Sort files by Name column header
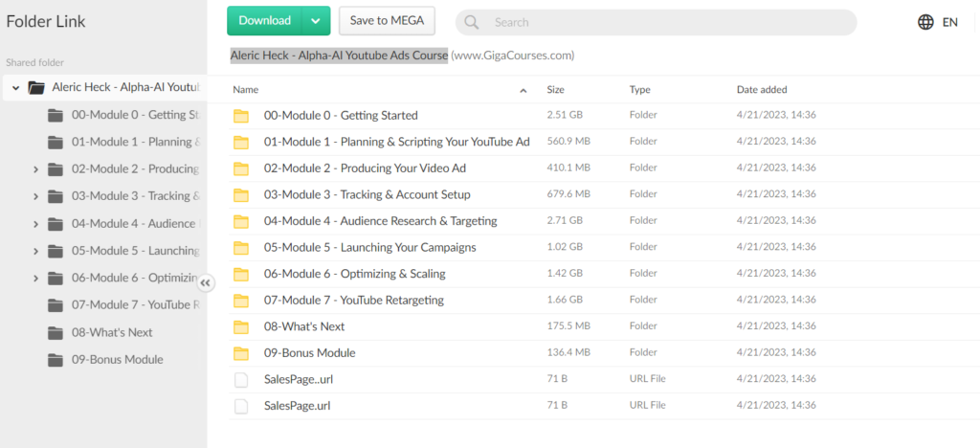 tap(246, 90)
